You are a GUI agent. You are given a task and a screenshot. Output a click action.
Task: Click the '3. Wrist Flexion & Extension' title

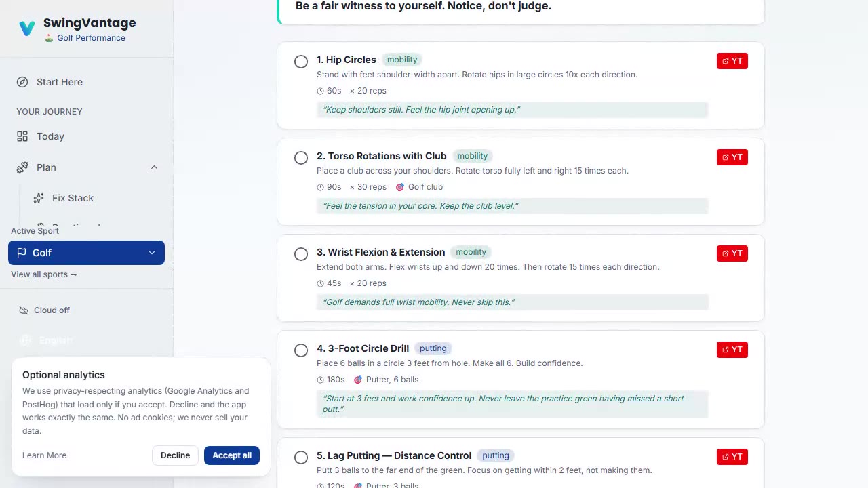pyautogui.click(x=380, y=252)
